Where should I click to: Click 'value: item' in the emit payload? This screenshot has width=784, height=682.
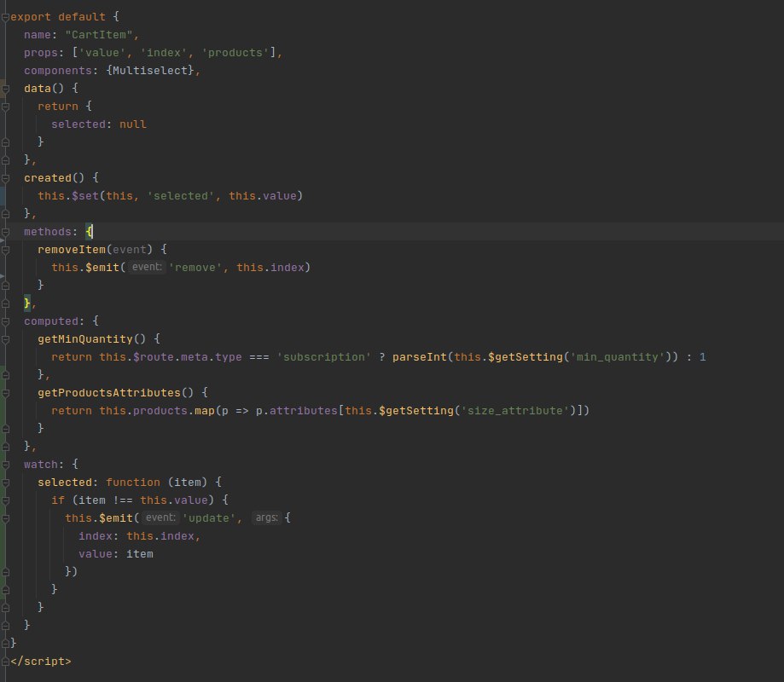(x=116, y=554)
